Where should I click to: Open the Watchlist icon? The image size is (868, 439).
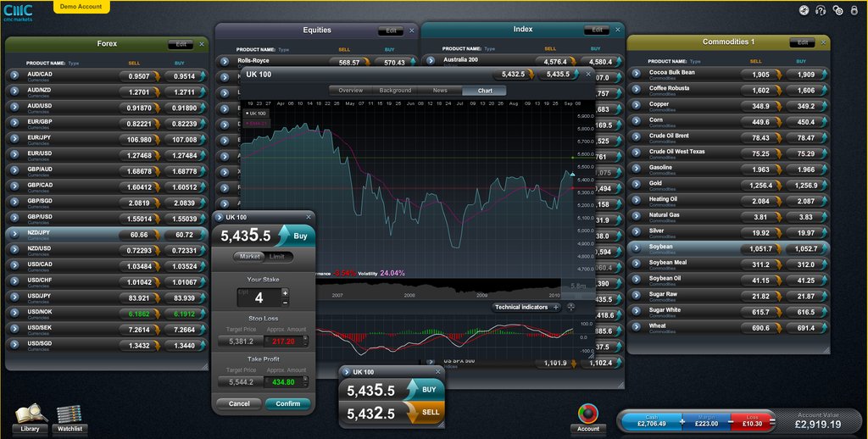(70, 420)
